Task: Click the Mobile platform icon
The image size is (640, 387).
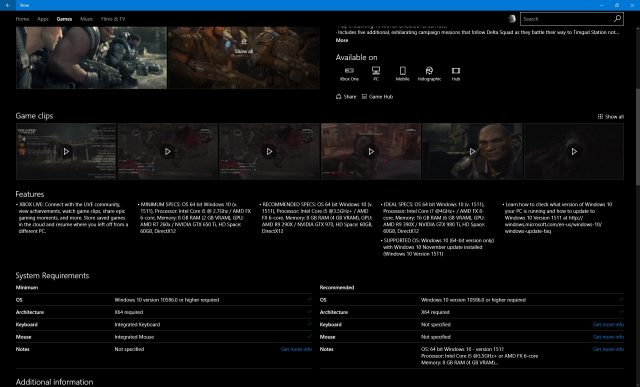Action: [x=402, y=74]
